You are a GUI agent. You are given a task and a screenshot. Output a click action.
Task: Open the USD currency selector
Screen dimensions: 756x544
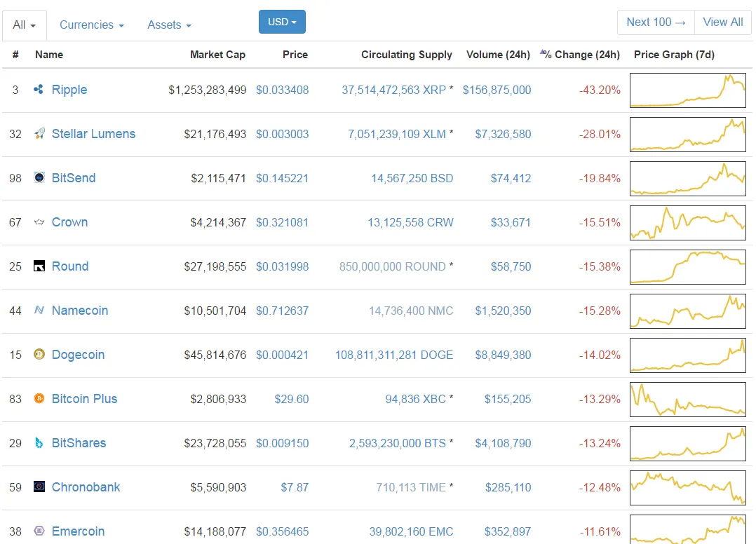click(282, 22)
